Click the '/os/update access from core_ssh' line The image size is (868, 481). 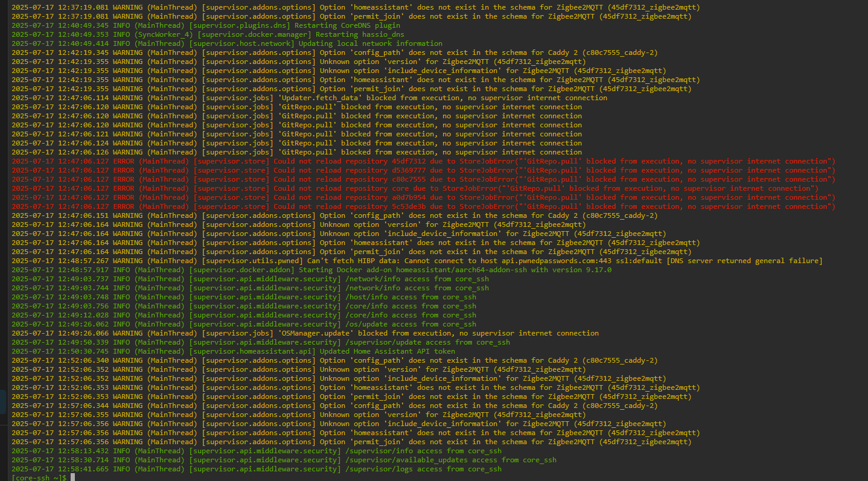point(244,324)
